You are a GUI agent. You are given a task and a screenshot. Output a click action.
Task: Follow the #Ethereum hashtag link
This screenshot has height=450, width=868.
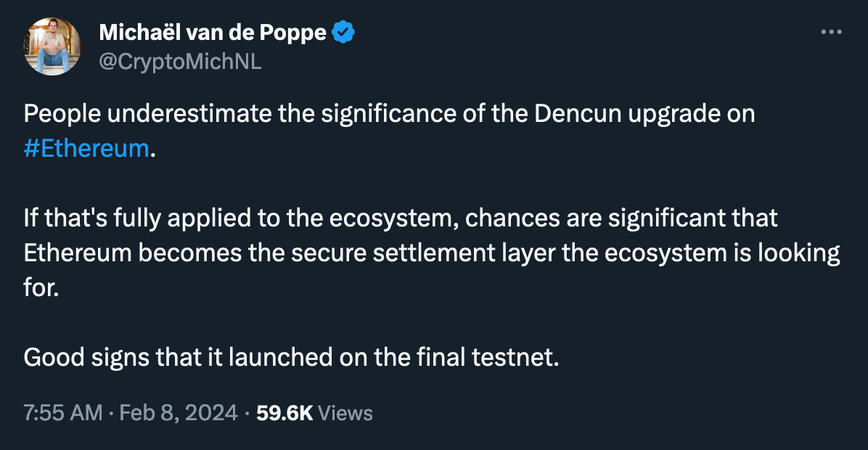pos(86,148)
